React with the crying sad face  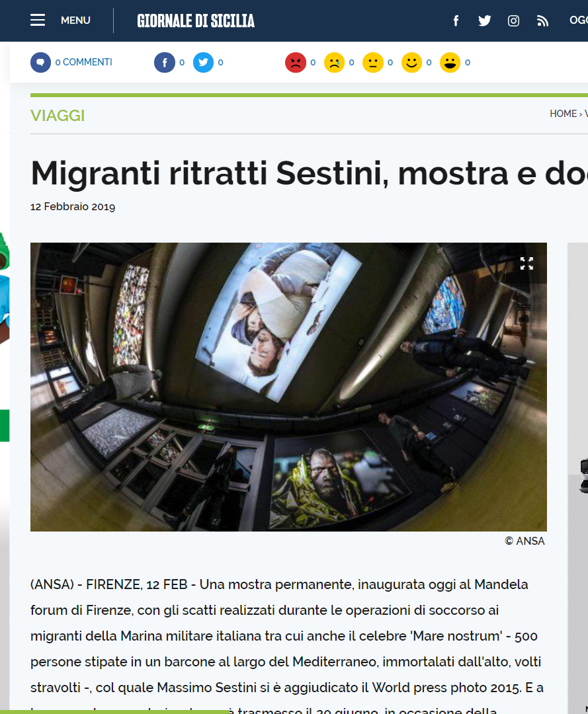click(334, 62)
